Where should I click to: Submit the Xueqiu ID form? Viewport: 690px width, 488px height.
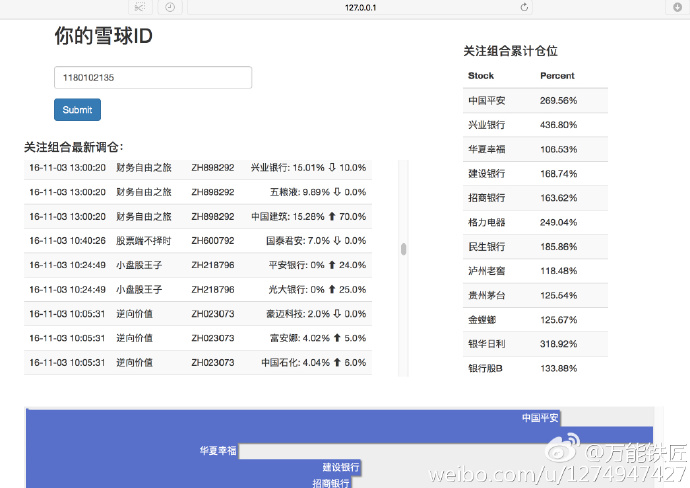(x=77, y=110)
